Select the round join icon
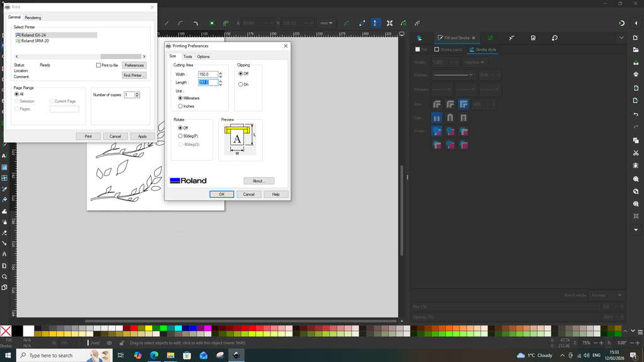This screenshot has height=362, width=644. click(x=450, y=104)
